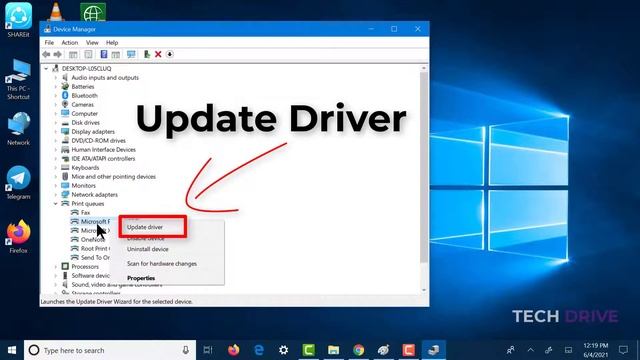Click the Forward arrow in Device Manager toolbar
The width and height of the screenshot is (640, 360).
[58, 54]
